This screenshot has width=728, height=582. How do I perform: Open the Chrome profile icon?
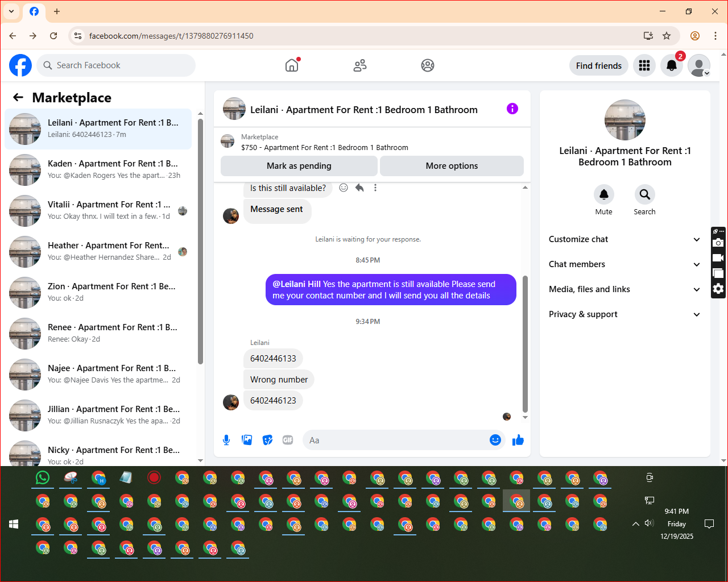pyautogui.click(x=695, y=36)
